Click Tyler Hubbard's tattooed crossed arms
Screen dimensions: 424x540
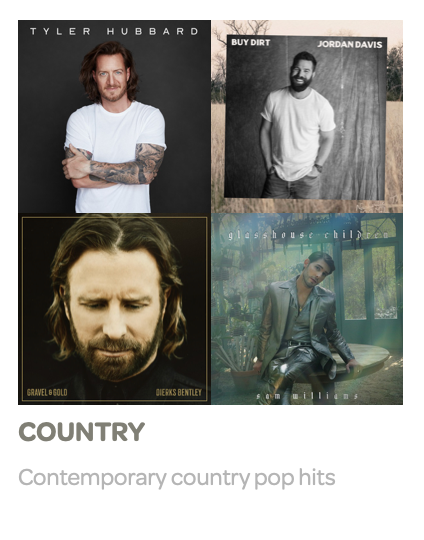(x=115, y=165)
